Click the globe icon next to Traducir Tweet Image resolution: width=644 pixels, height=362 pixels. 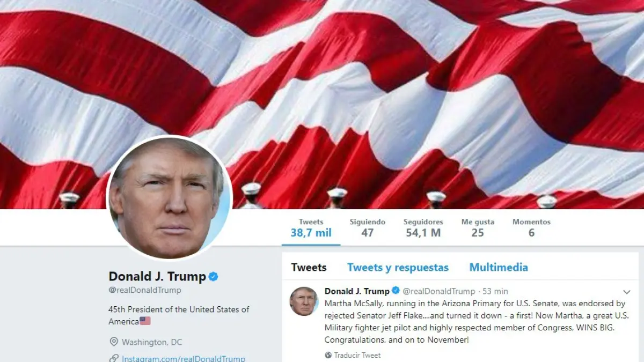pos(328,355)
